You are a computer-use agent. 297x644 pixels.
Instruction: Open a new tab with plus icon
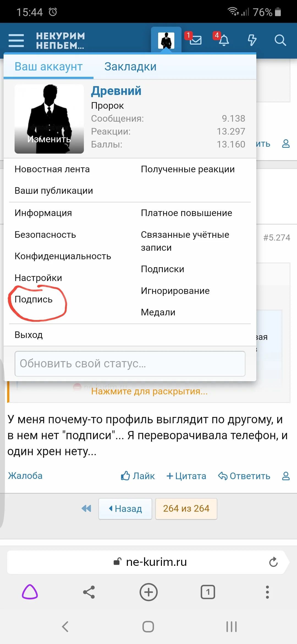[148, 592]
